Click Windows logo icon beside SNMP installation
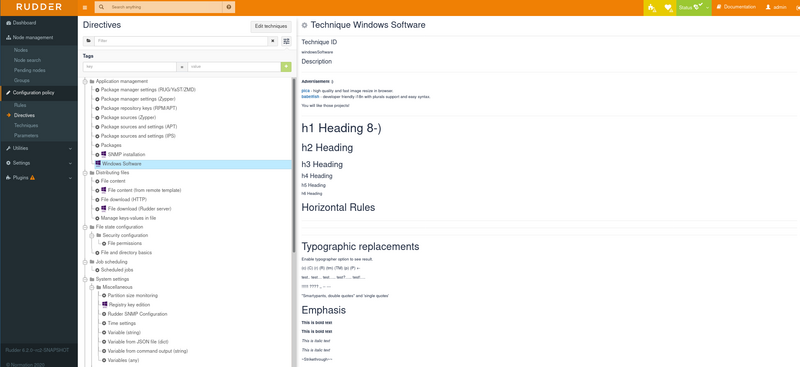This screenshot has width=800, height=367. tap(104, 154)
